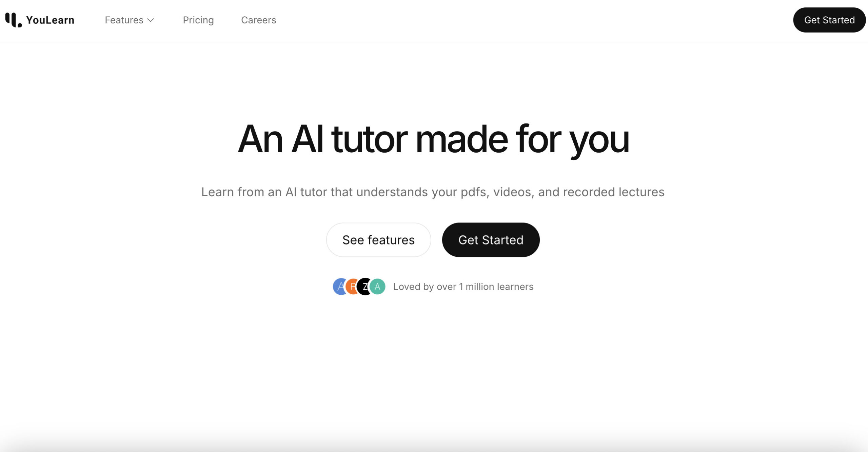Click the Get Started button in navbar
Viewport: 868px width, 452px height.
830,20
